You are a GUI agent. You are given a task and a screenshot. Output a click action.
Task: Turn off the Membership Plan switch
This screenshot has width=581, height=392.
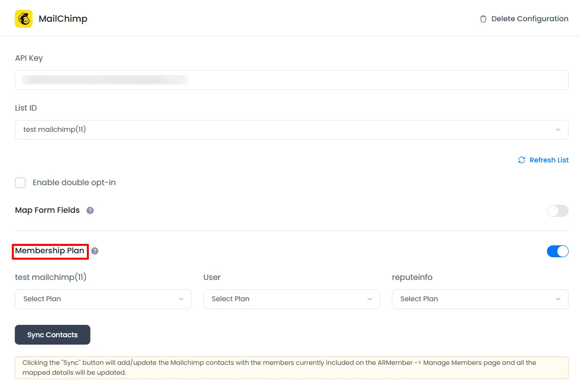557,251
